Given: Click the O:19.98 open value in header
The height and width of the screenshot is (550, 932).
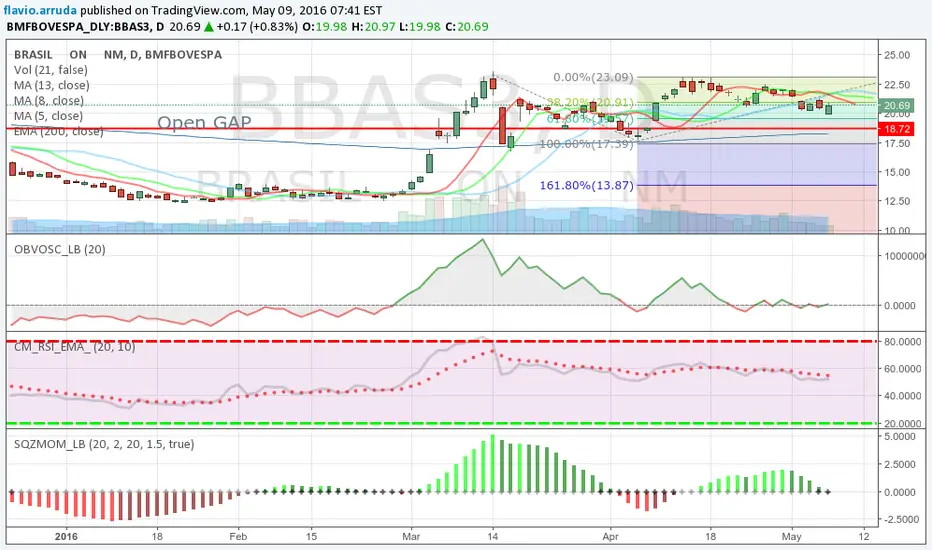Looking at the screenshot, I should pos(325,27).
